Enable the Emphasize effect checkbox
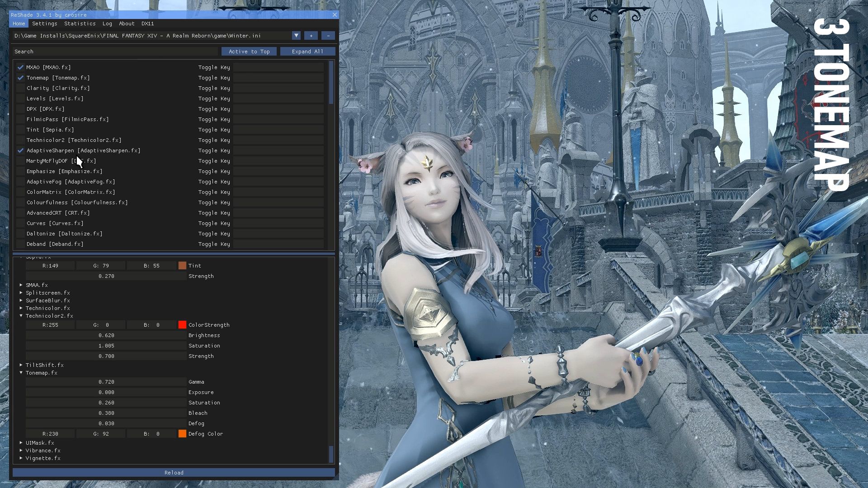The height and width of the screenshot is (488, 868). [x=20, y=171]
